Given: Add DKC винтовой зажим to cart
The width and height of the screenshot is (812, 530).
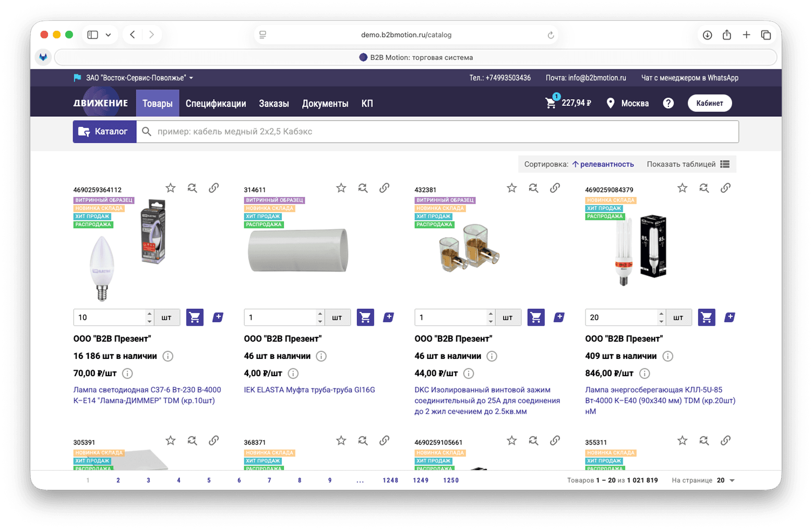Looking at the screenshot, I should pyautogui.click(x=536, y=317).
